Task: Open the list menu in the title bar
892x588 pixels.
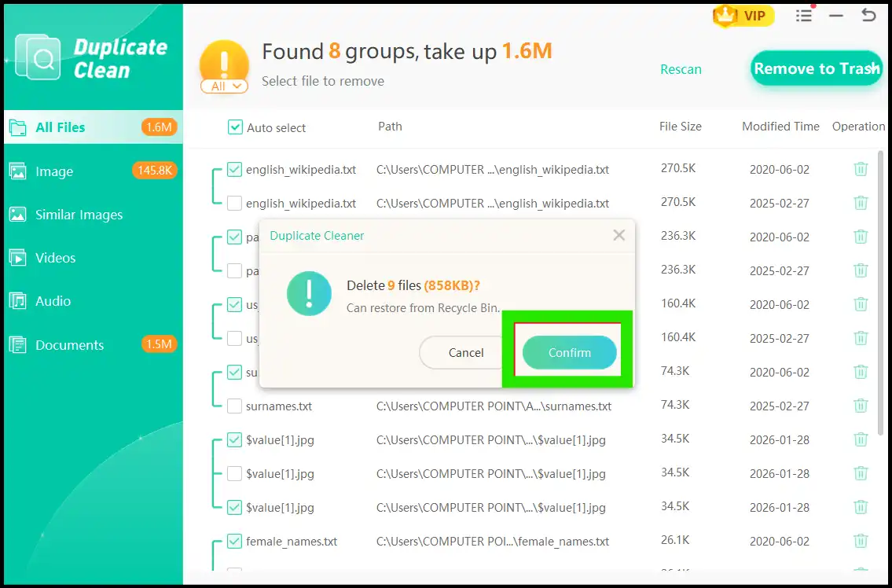Action: click(803, 15)
